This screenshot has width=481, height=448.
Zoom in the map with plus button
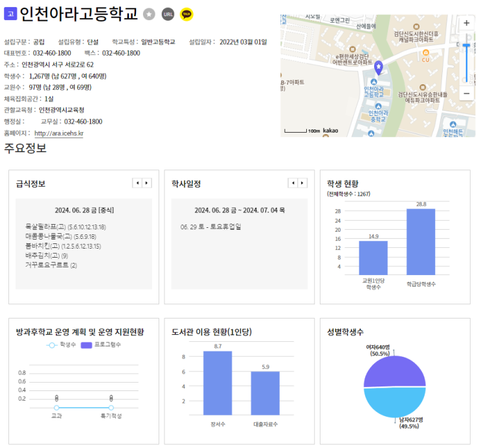467,23
